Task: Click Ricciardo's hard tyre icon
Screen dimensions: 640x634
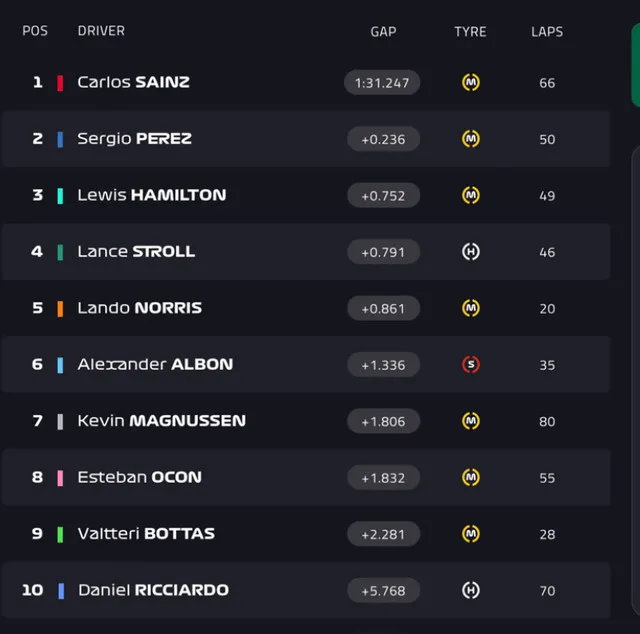Action: [x=471, y=590]
